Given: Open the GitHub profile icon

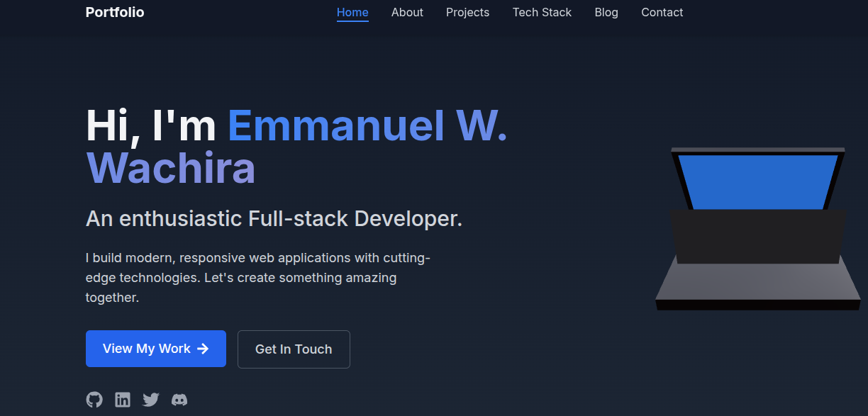Looking at the screenshot, I should [94, 400].
